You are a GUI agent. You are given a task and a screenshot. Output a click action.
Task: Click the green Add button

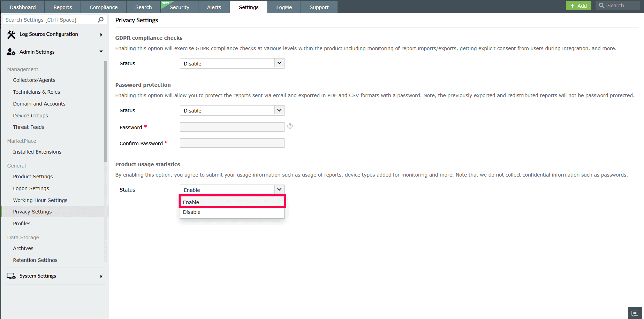point(578,6)
